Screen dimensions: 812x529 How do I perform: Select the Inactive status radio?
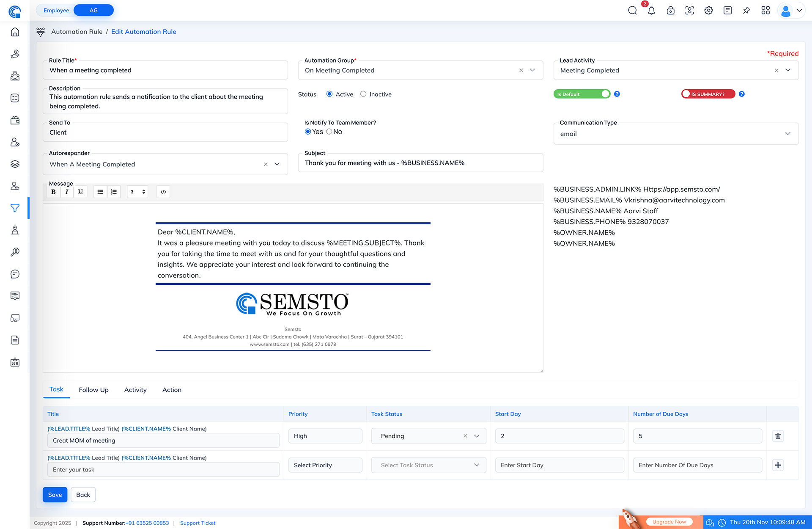363,94
